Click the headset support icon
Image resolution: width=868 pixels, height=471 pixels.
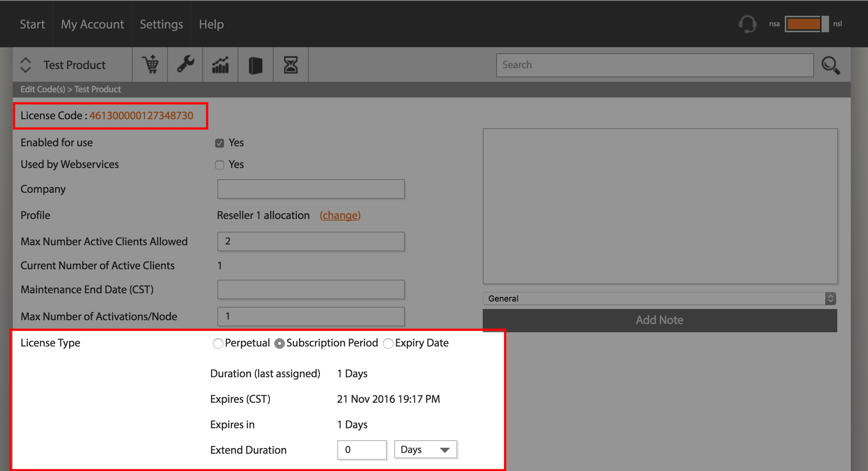747,24
